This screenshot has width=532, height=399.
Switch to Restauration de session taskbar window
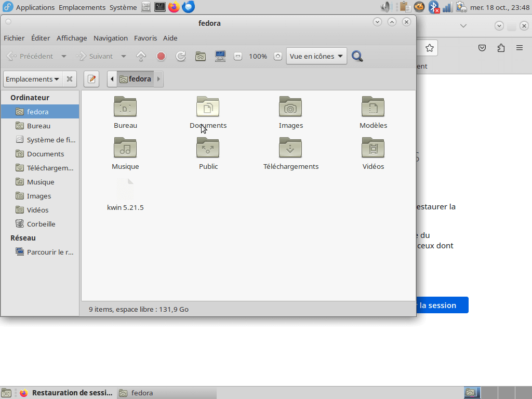click(x=66, y=393)
